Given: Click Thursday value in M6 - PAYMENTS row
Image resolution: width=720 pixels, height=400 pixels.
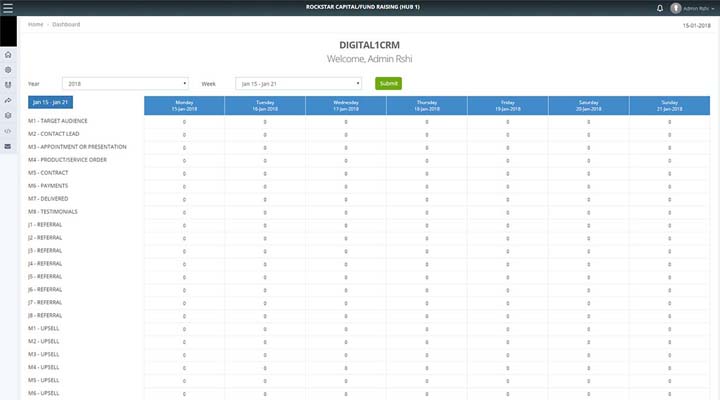Looking at the screenshot, I should pyautogui.click(x=427, y=187).
